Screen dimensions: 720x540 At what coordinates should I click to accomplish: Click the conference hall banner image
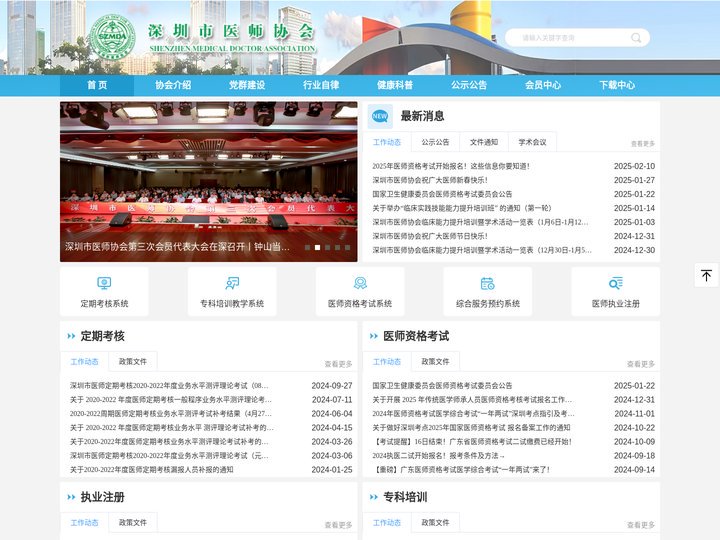click(x=208, y=181)
